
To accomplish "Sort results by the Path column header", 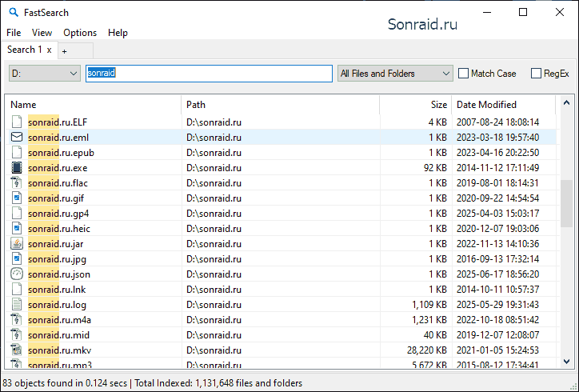I will 281,105.
